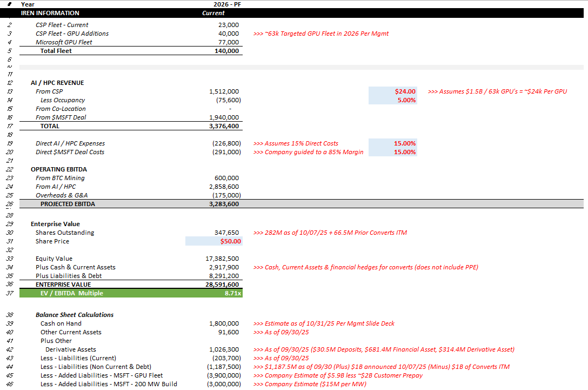588x390 pixels.
Task: Select the 'Balance Sheet Calculations' heading
Action: 75,315
